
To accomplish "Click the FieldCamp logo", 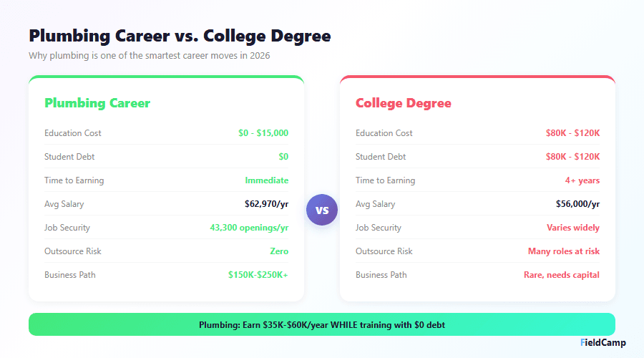I will 603,343.
